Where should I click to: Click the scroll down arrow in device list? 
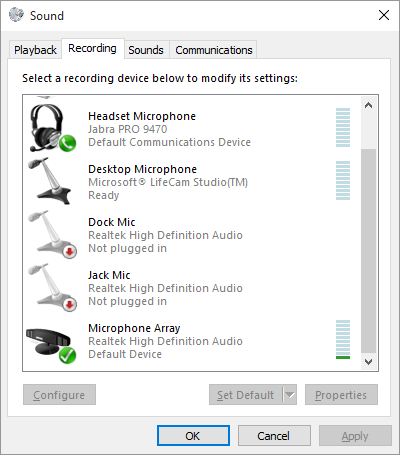pos(368,362)
